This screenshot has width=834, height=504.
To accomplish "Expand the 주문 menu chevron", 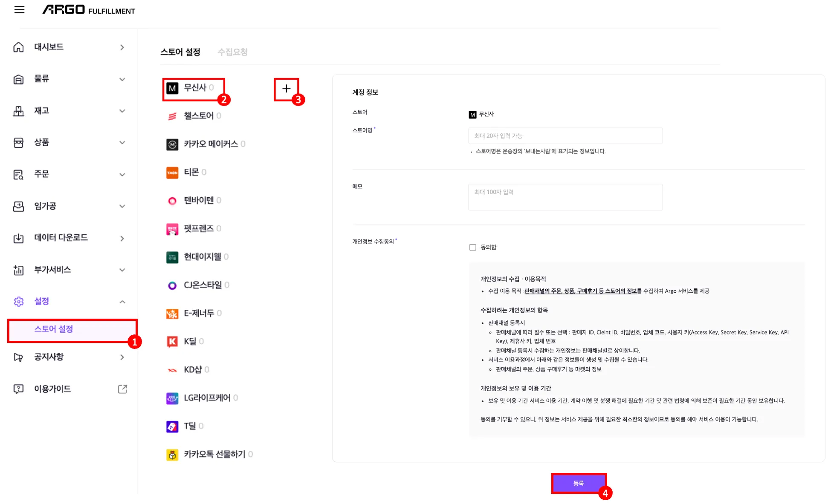I will coord(122,175).
